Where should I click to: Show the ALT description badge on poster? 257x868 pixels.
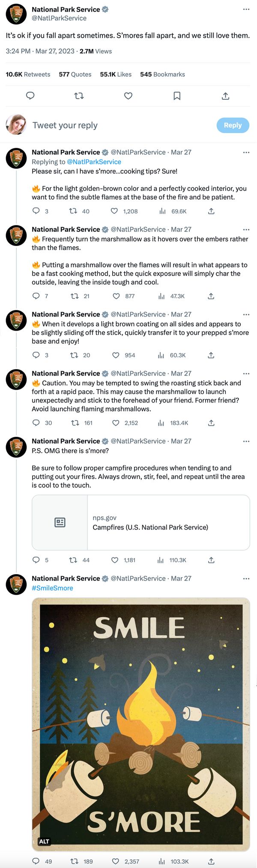pos(44,841)
